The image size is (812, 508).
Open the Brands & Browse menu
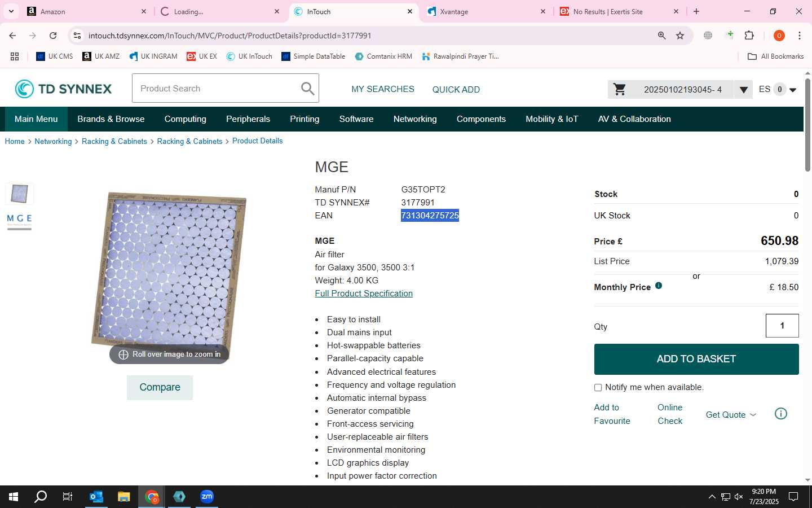(111, 119)
